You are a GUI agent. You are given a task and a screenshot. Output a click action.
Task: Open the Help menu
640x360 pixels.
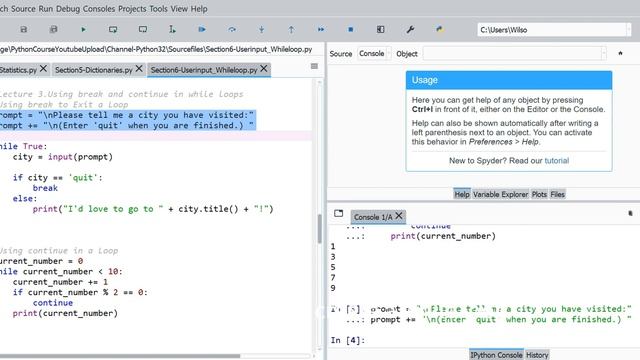[199, 9]
